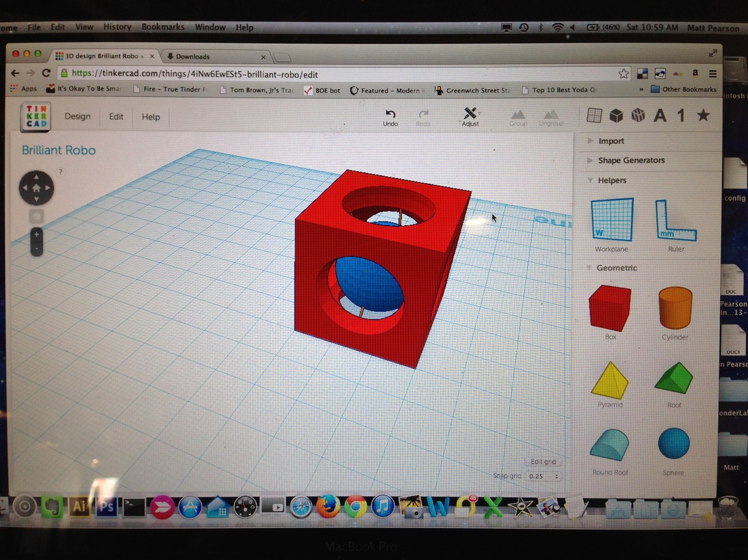Viewport: 748px width, 560px height.
Task: Select the yellow Pyramid shape
Action: click(x=610, y=384)
